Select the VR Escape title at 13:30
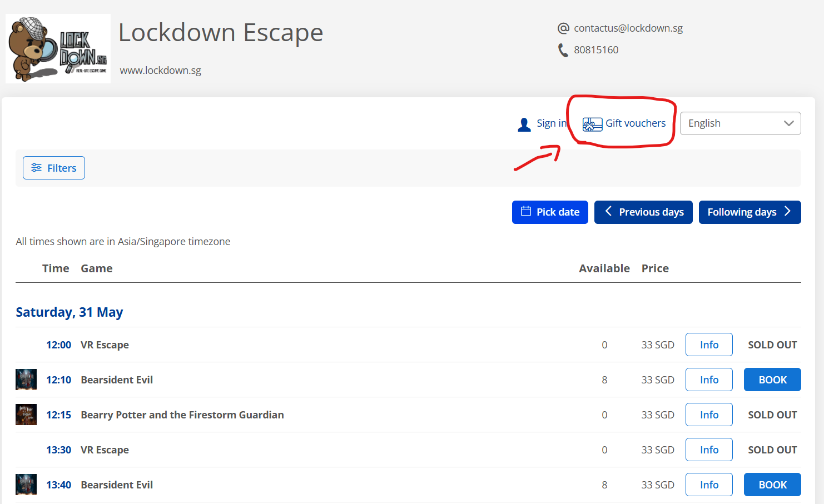The width and height of the screenshot is (824, 504). (x=105, y=450)
